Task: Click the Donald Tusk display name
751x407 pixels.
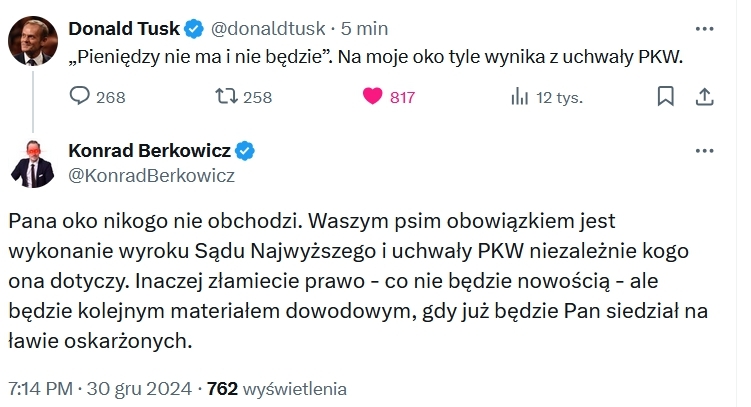Action: tap(124, 30)
